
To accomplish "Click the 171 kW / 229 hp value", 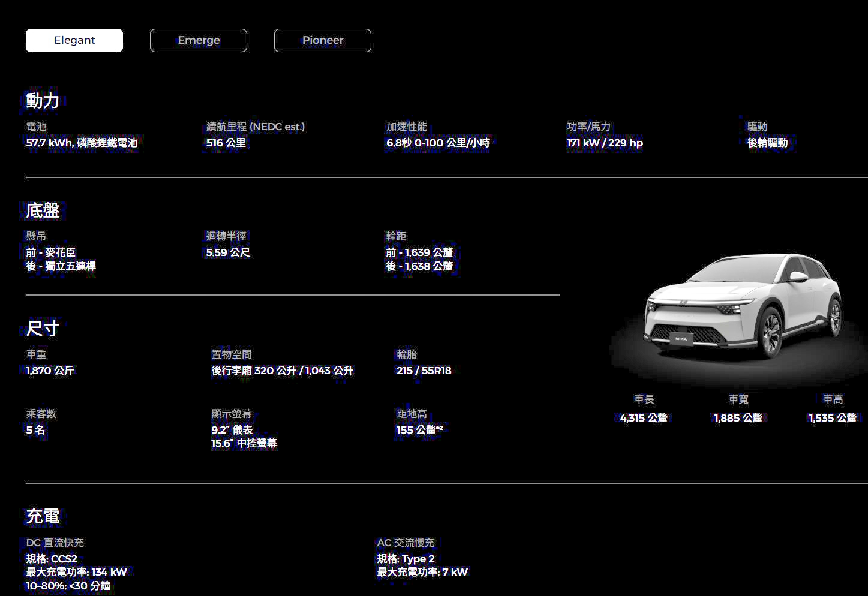I will pyautogui.click(x=605, y=143).
